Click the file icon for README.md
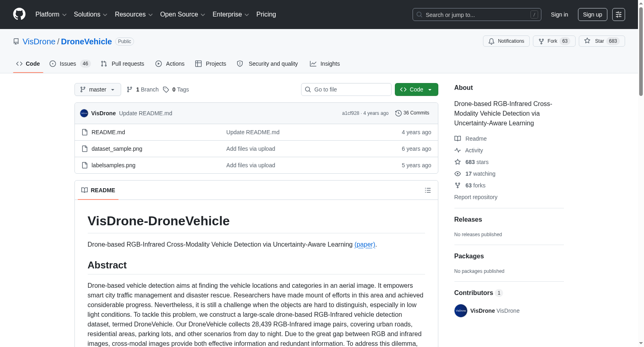Image resolution: width=644 pixels, height=347 pixels. 85,132
